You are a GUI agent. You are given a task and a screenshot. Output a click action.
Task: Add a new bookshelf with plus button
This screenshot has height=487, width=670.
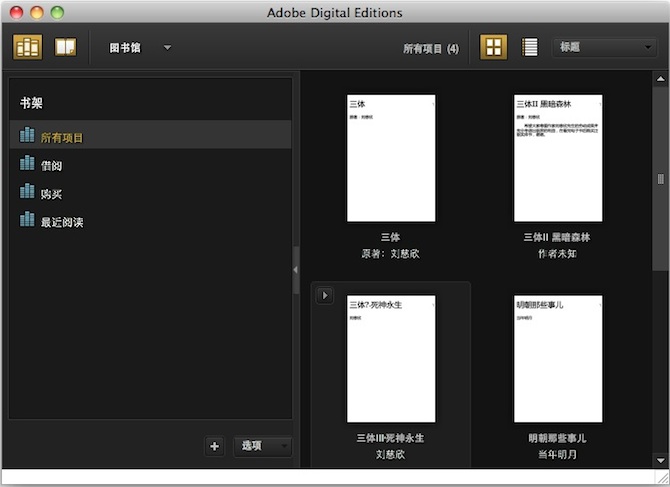click(x=215, y=446)
